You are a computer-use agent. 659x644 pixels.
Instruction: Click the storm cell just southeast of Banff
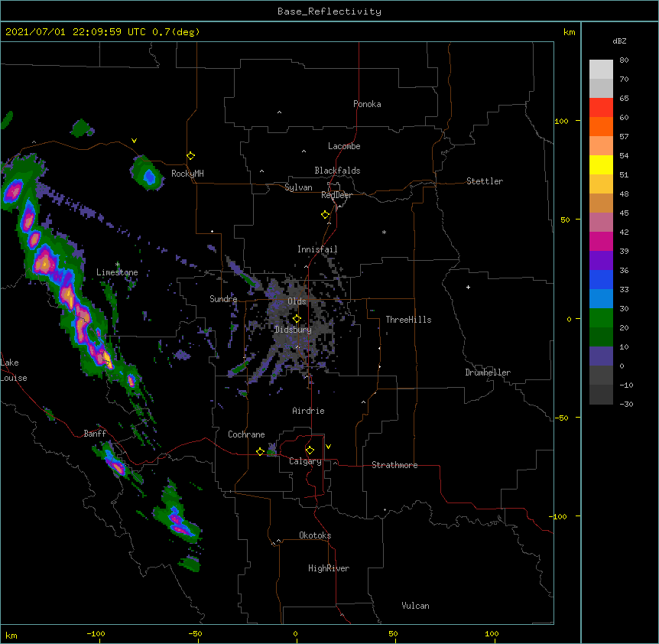[x=115, y=463]
